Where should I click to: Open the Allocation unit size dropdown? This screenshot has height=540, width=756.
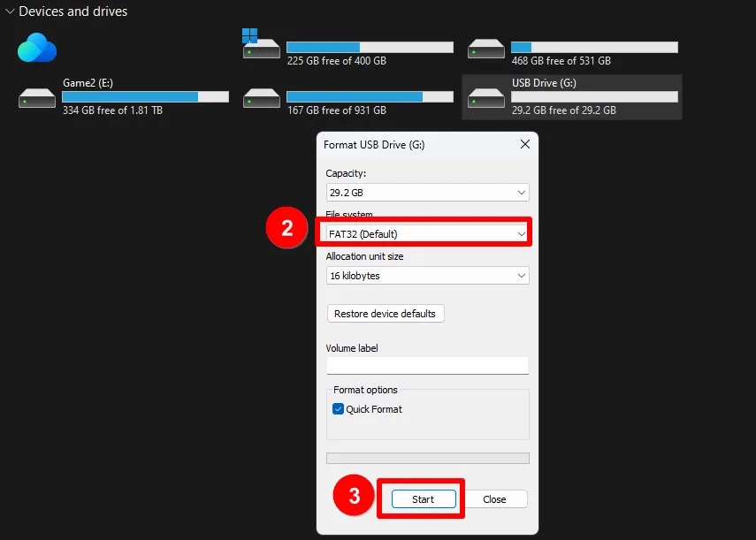click(427, 276)
